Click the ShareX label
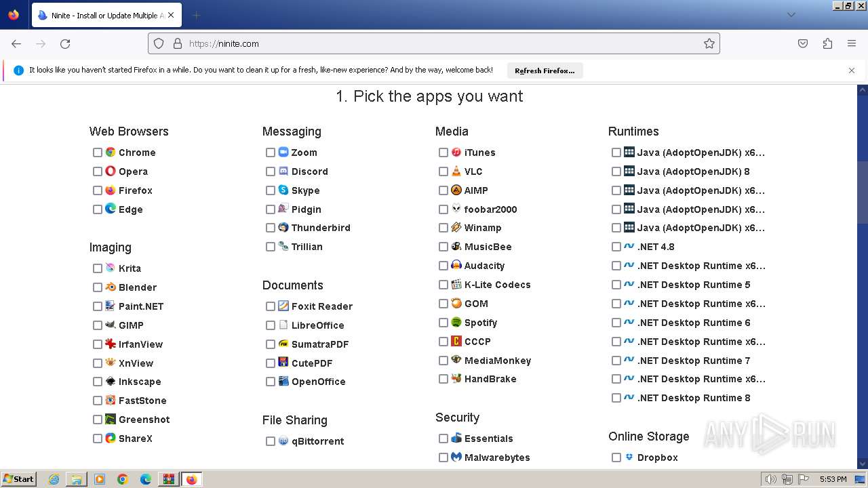The image size is (868, 488). coord(136,439)
